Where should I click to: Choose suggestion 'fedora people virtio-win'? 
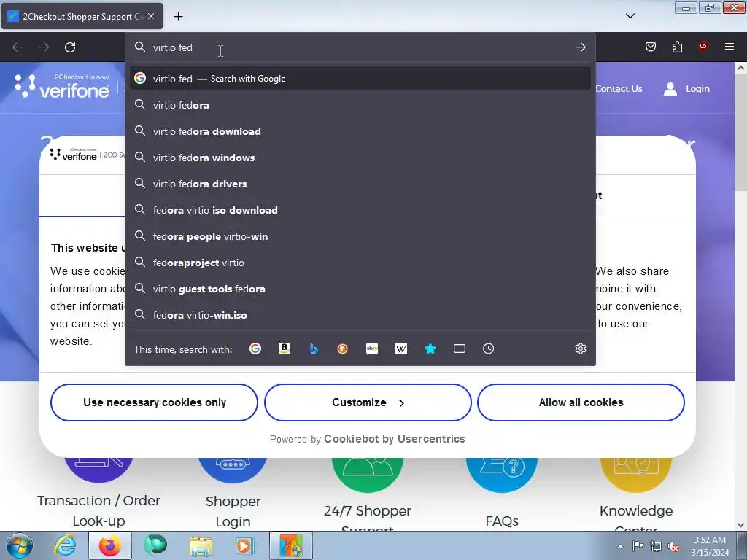[360, 236]
